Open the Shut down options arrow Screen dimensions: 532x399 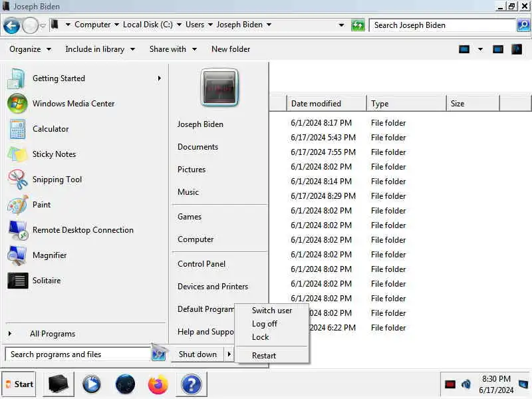tap(229, 354)
